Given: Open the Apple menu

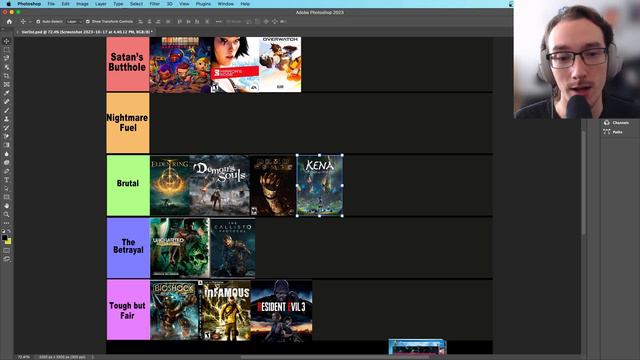Looking at the screenshot, I should (x=8, y=4).
